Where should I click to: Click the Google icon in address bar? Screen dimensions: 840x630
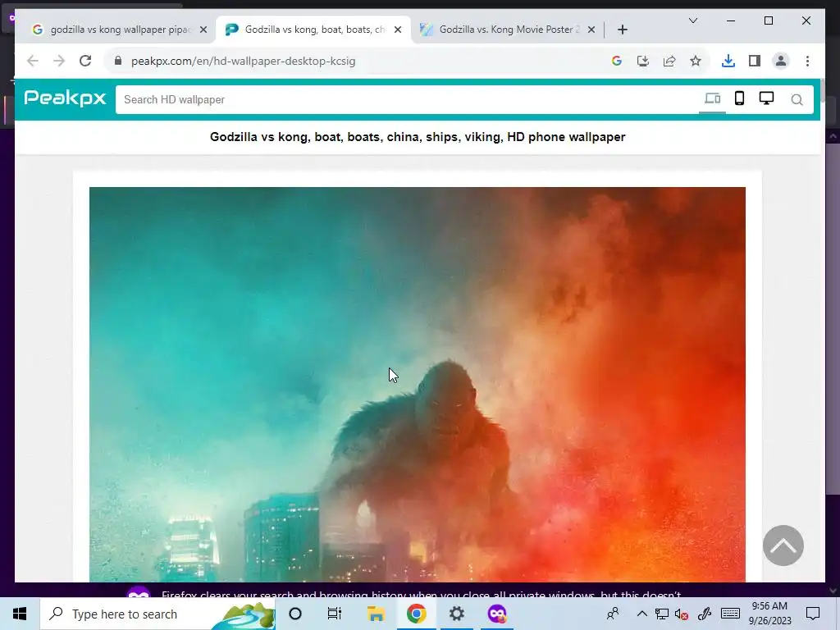(x=617, y=61)
